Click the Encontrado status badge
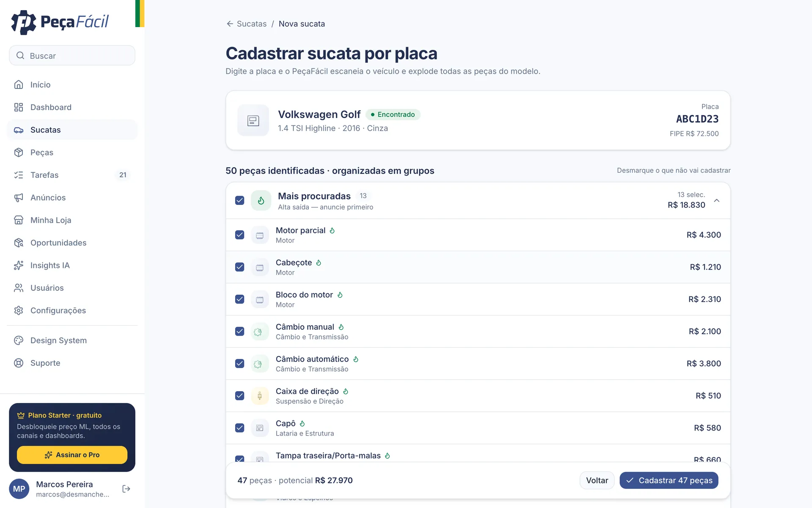The image size is (812, 508). click(393, 114)
